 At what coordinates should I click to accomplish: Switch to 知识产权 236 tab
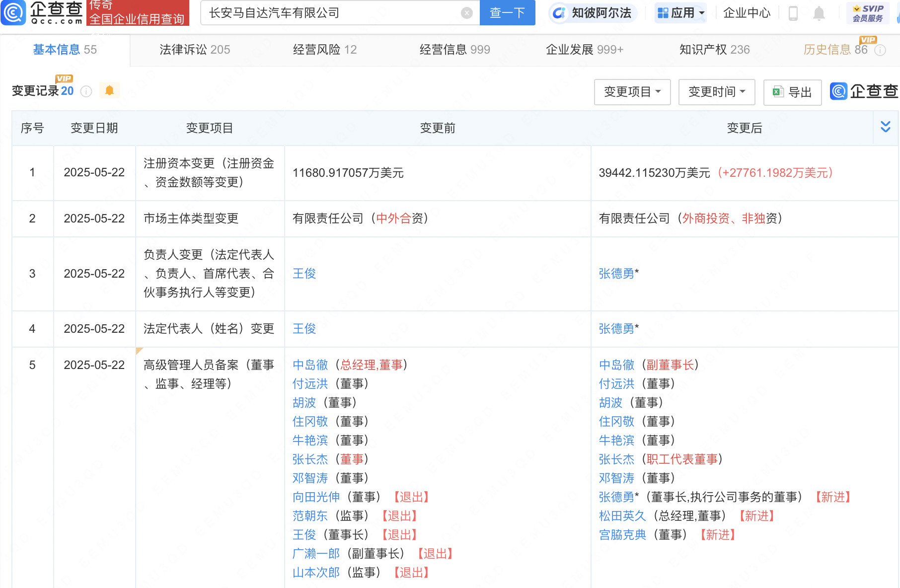(x=715, y=50)
